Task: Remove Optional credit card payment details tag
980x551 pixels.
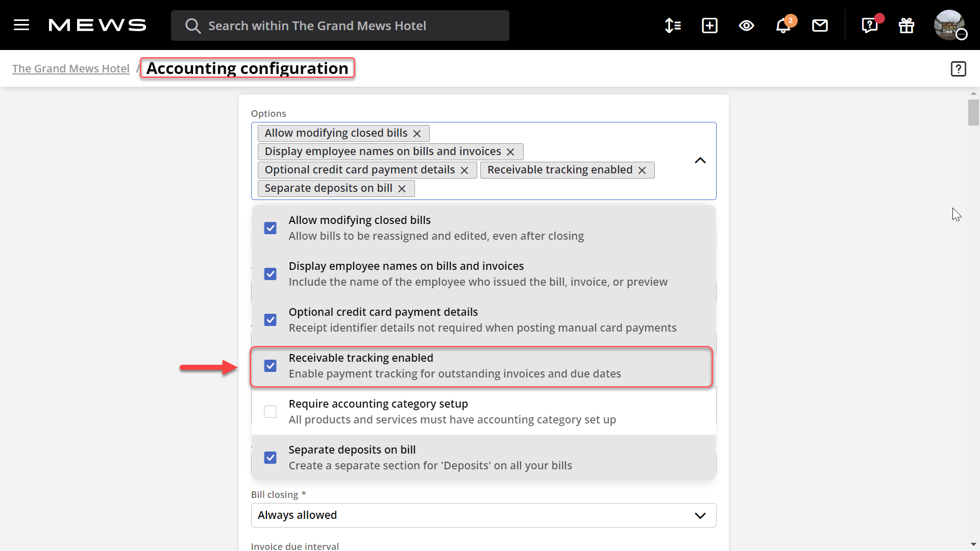Action: 464,170
